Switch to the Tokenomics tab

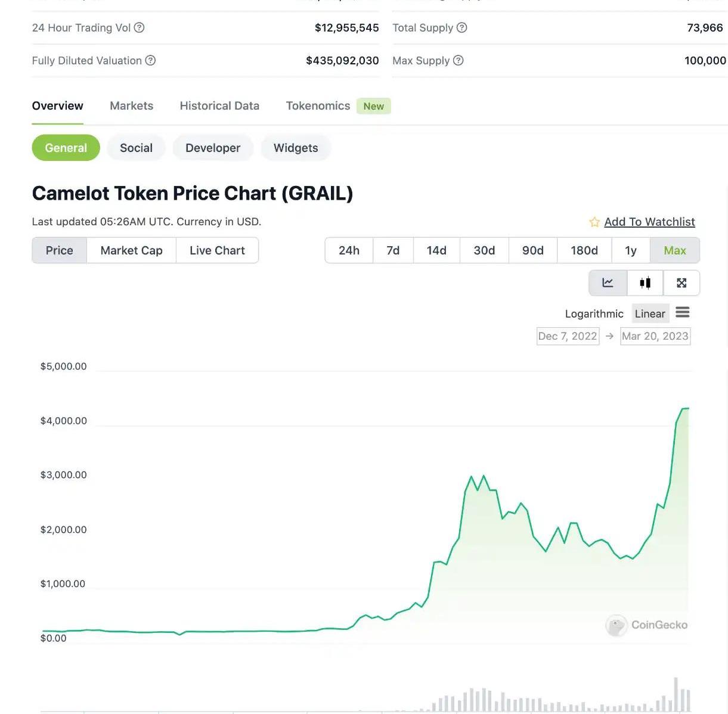(318, 105)
